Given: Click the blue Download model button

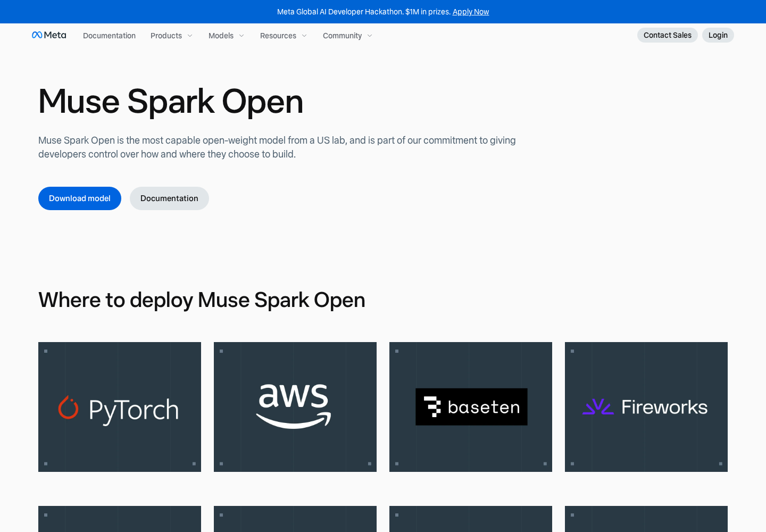Looking at the screenshot, I should coord(80,198).
